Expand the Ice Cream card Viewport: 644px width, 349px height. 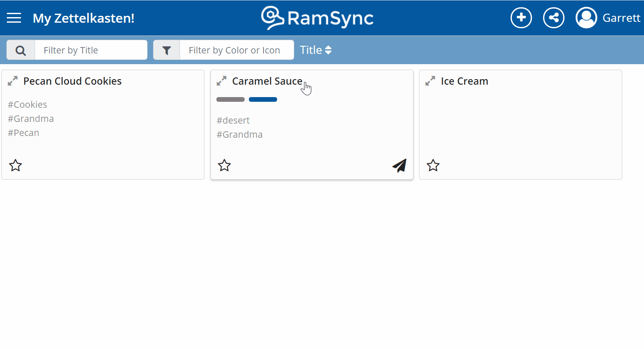click(x=430, y=81)
